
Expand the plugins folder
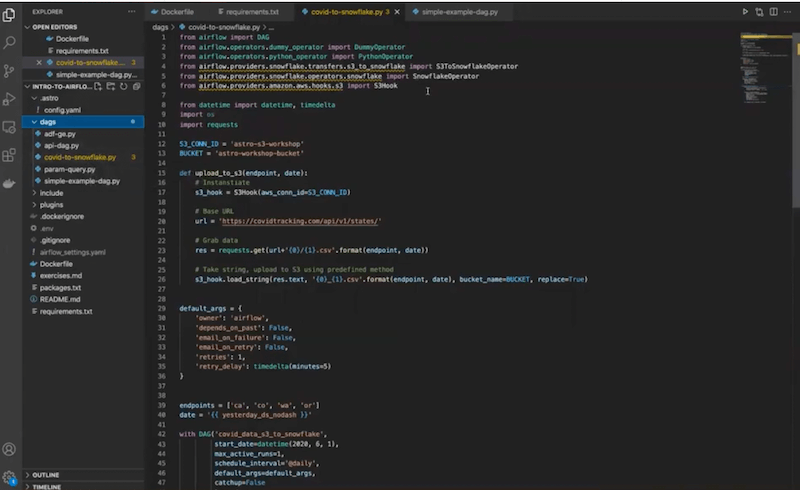[x=51, y=205]
